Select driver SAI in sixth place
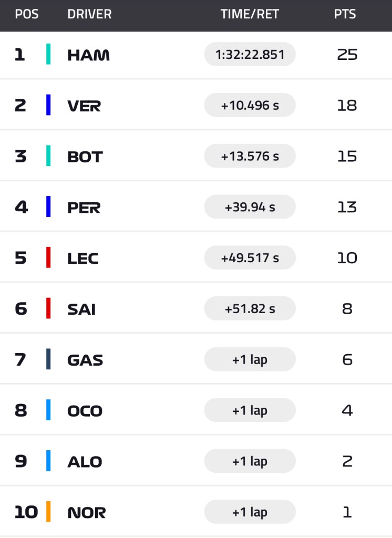 point(81,309)
